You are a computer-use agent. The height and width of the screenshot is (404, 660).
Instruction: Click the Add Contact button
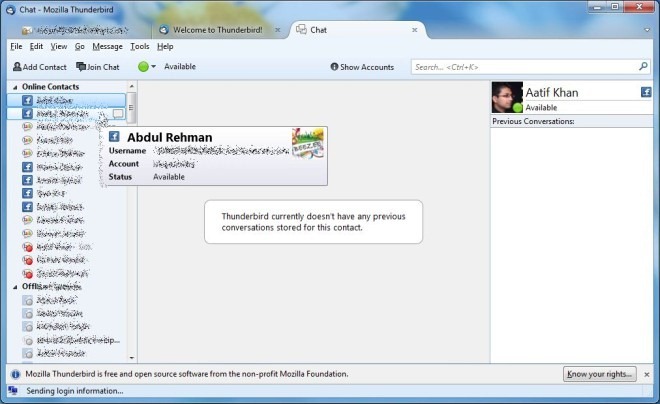(x=40, y=67)
